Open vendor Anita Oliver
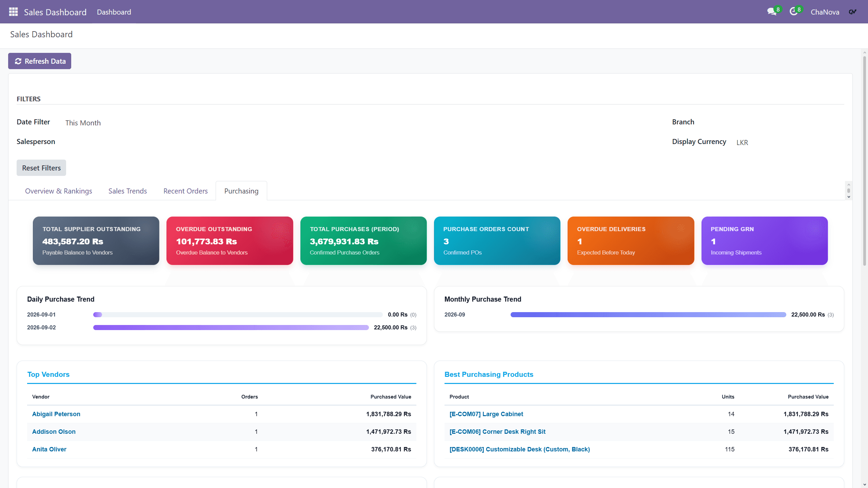The image size is (868, 488). click(x=49, y=449)
